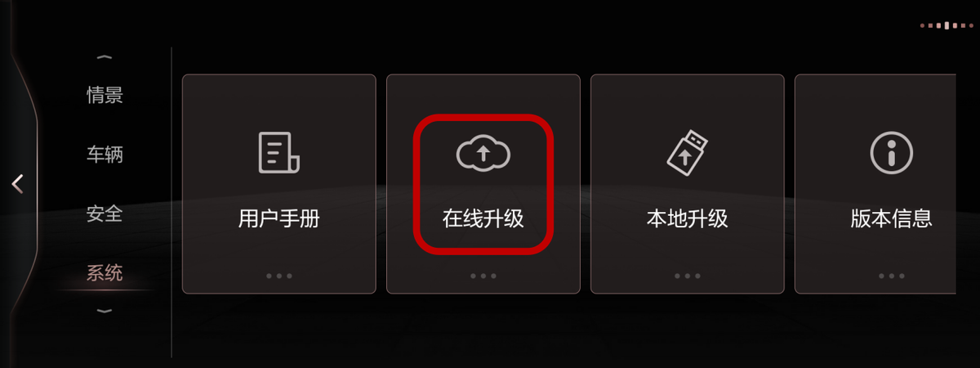Open the 安全 settings category
The width and height of the screenshot is (980, 368).
tap(105, 213)
